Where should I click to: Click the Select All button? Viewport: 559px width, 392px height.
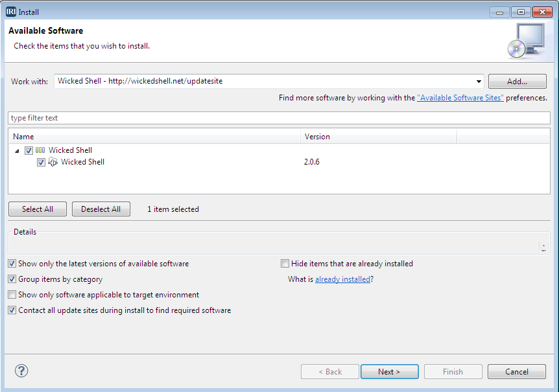[x=38, y=209]
